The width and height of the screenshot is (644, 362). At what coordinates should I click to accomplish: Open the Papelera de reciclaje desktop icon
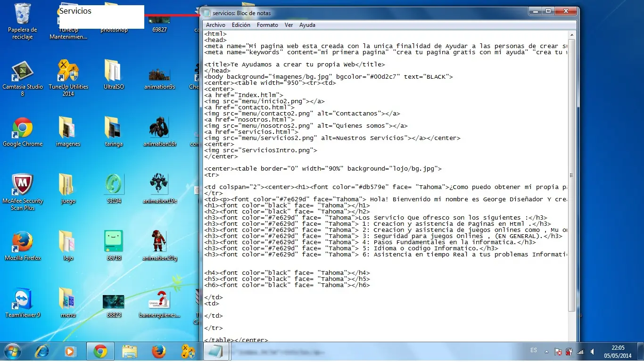click(x=22, y=21)
